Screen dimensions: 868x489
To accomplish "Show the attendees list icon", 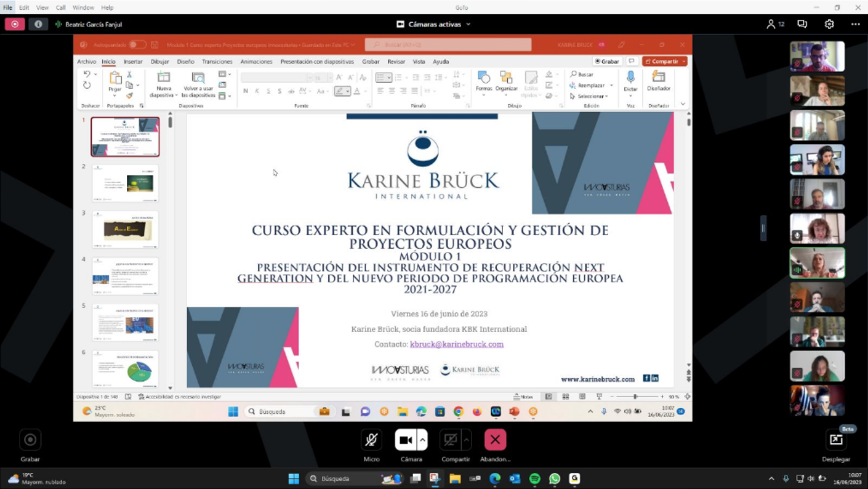I will pyautogui.click(x=774, y=24).
